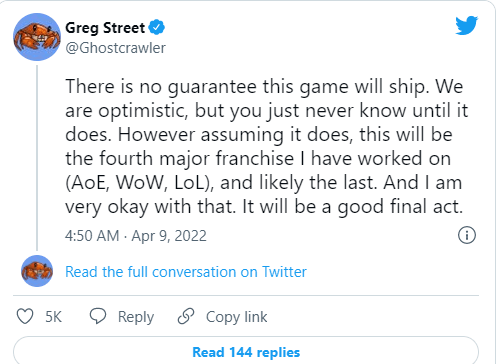Like the tweet with the heart icon
The image size is (496, 364).
pos(25,316)
